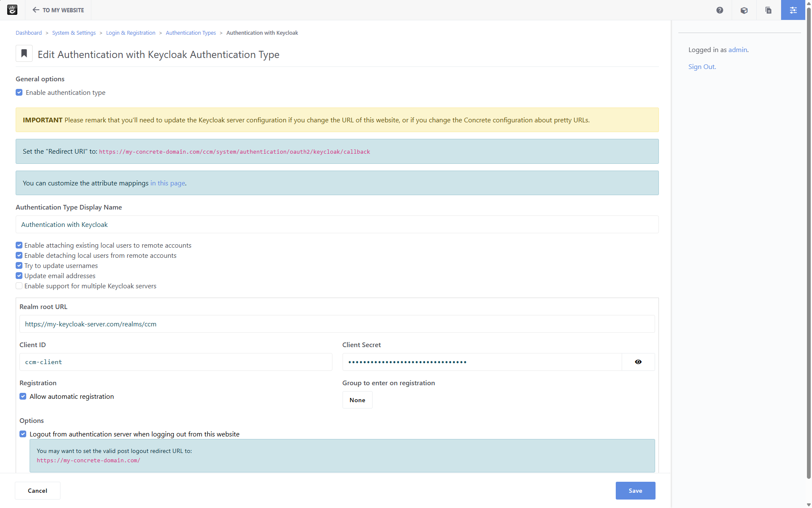Click the bookmark icon beside page title

coord(24,54)
